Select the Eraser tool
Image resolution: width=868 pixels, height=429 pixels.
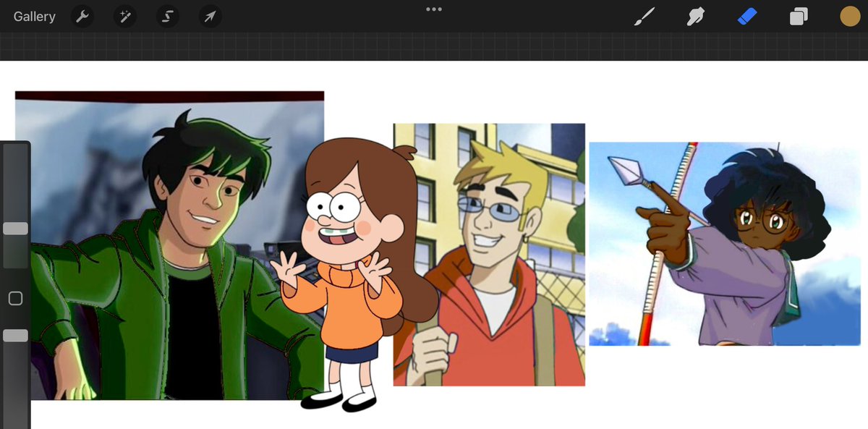point(747,16)
